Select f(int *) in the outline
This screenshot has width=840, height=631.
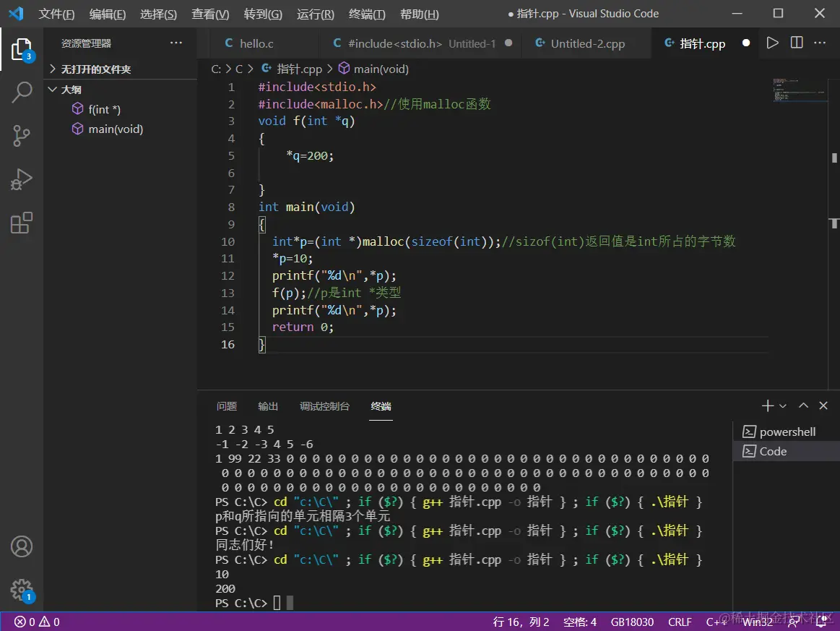point(121,109)
